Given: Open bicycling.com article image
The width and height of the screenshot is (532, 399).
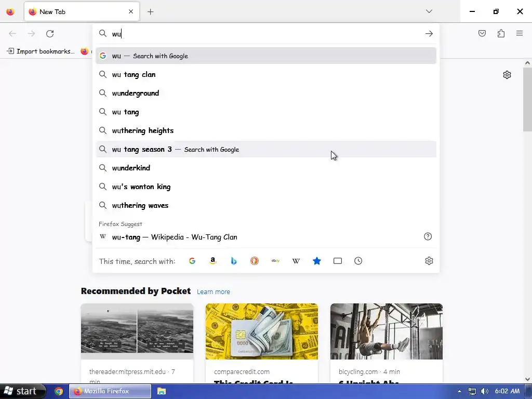Looking at the screenshot, I should 387,331.
